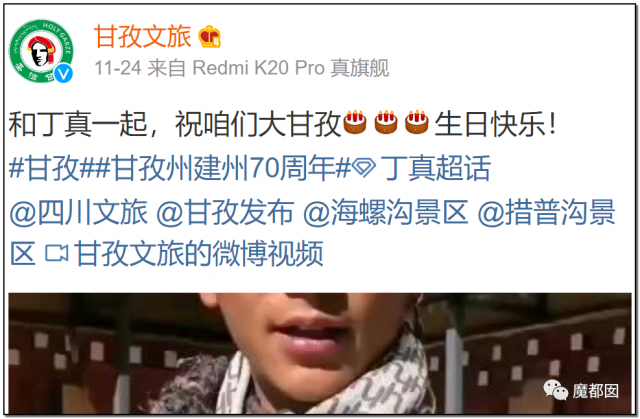The height and width of the screenshot is (419, 640).
Task: Click the WeChat logo watermark
Action: 556,390
